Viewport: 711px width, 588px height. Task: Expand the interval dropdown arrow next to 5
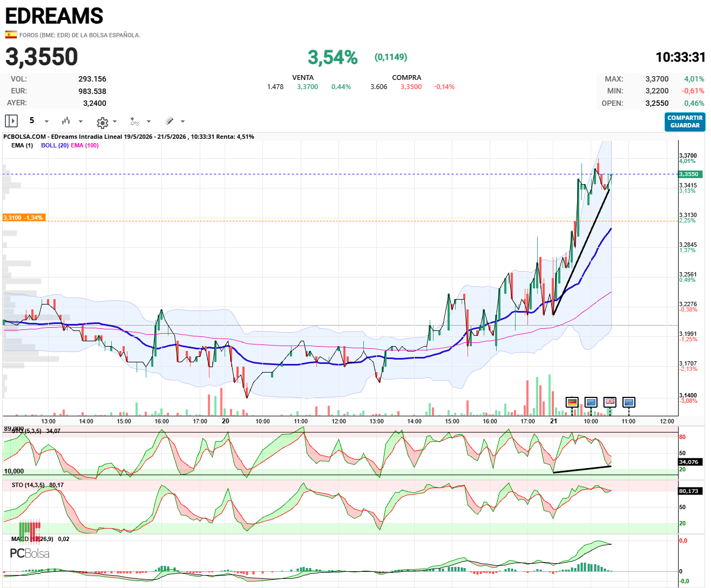pyautogui.click(x=46, y=121)
